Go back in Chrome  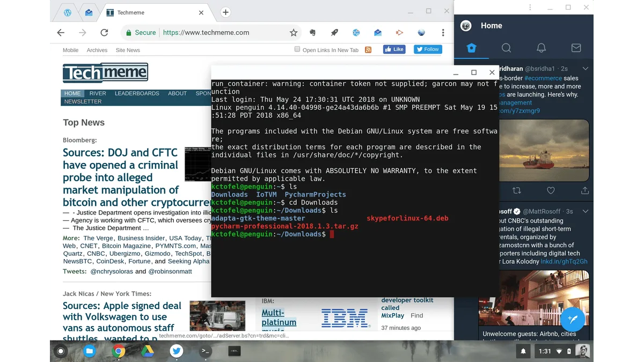[x=61, y=33]
